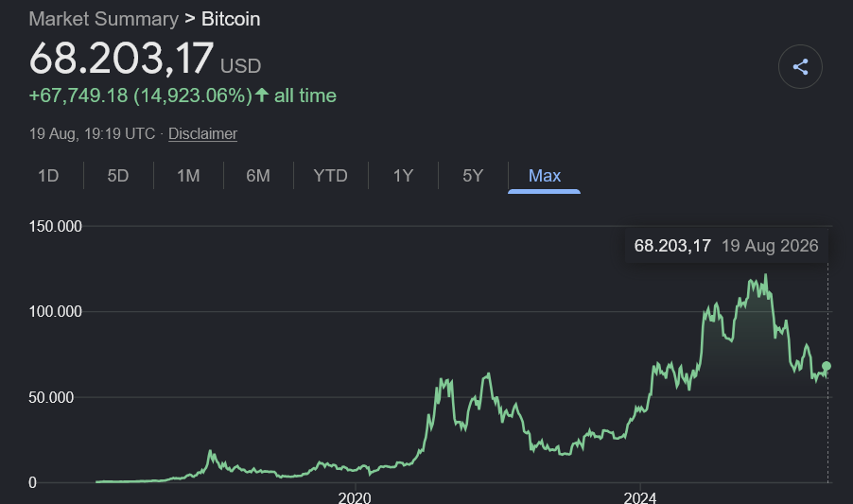Click the USD currency label

pos(240,66)
